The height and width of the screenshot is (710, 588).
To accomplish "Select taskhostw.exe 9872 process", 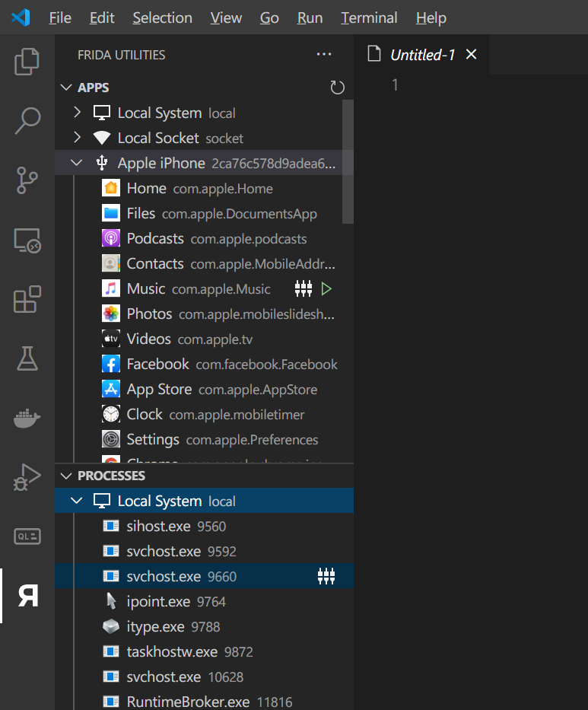I will tap(204, 651).
